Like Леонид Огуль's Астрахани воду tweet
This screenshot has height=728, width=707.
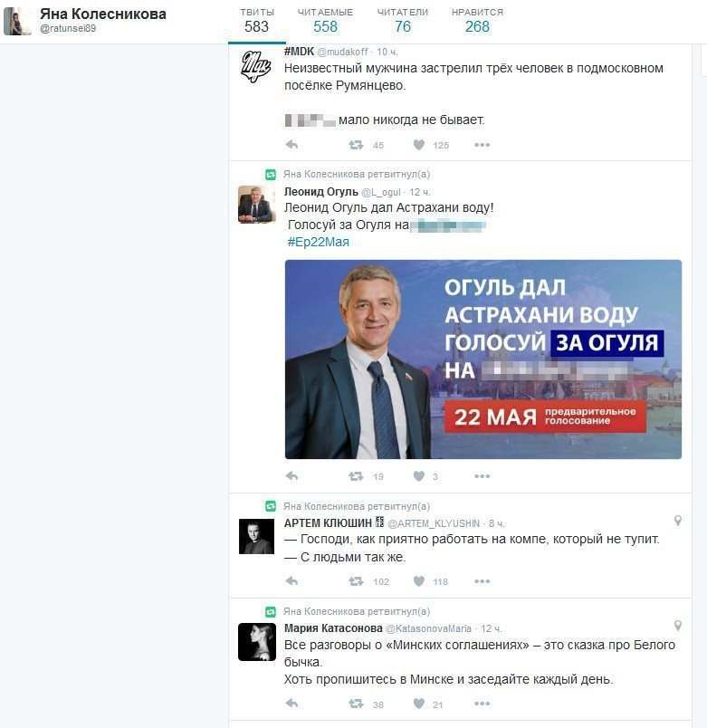tap(419, 476)
